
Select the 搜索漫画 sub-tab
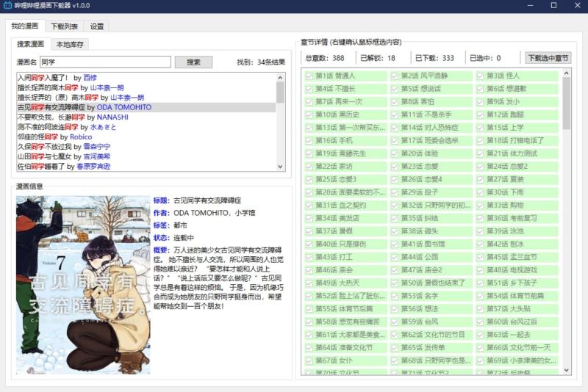[x=30, y=44]
